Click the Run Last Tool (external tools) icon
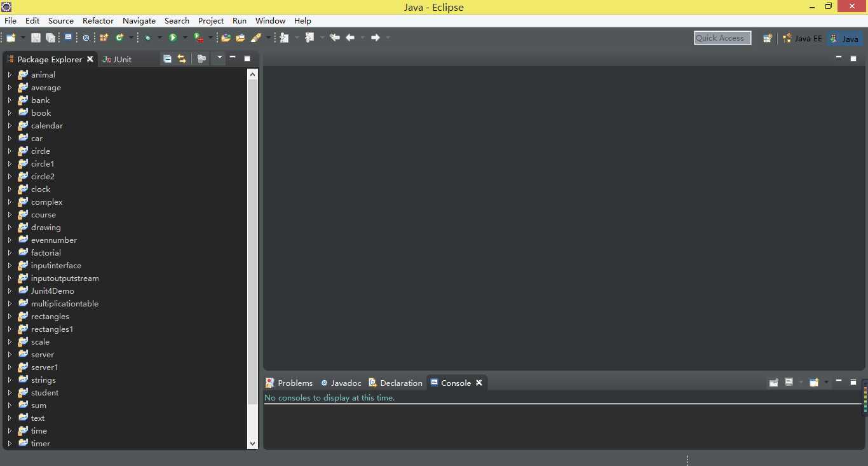868x466 pixels. [x=198, y=38]
